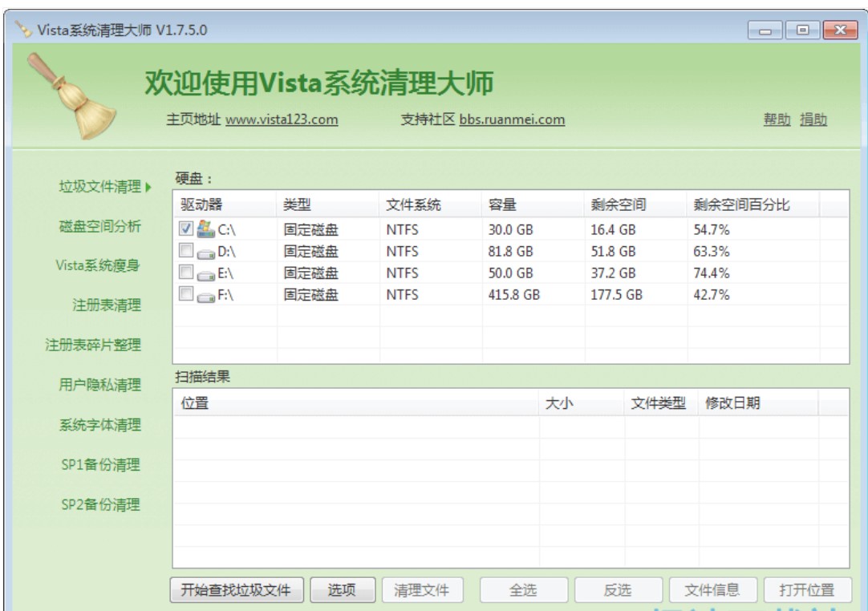The image size is (868, 611).
Task: Click the E: drive disk icon
Action: pos(206,273)
